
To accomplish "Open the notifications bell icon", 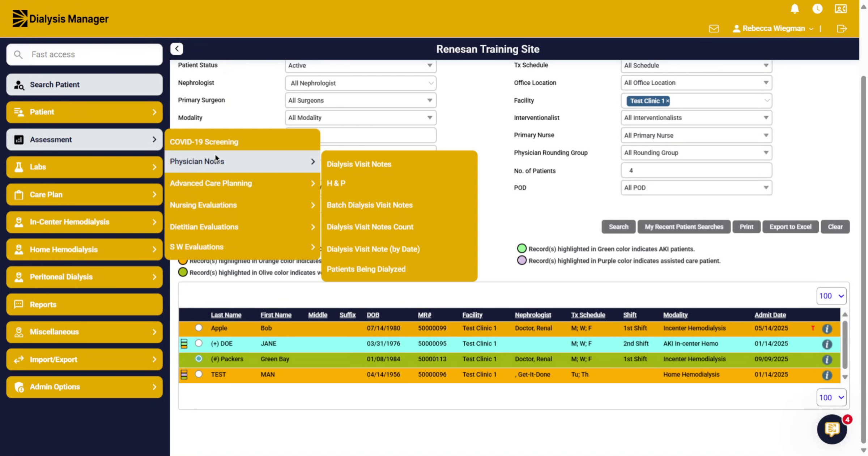I will click(795, 9).
